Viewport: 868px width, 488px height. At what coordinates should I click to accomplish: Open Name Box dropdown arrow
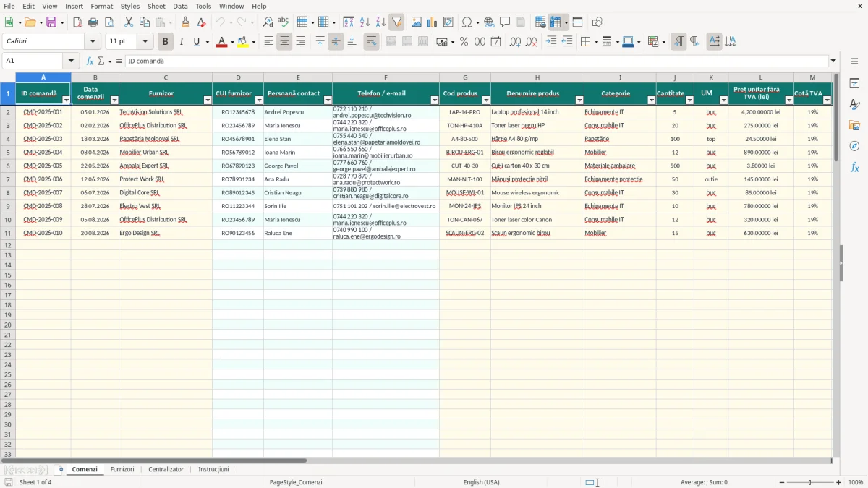coord(71,61)
